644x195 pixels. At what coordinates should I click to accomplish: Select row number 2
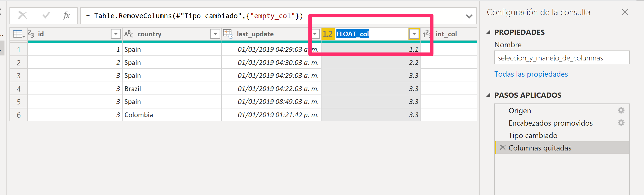[x=19, y=63]
